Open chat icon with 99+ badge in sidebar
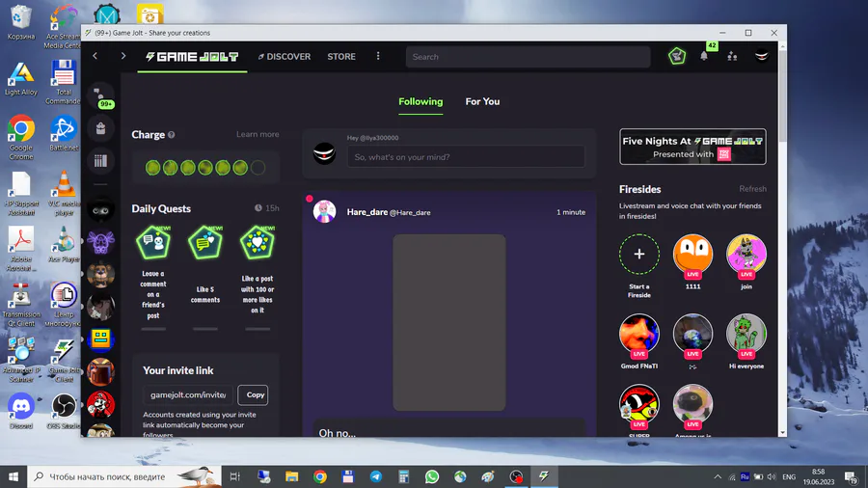868x488 pixels. (x=100, y=96)
